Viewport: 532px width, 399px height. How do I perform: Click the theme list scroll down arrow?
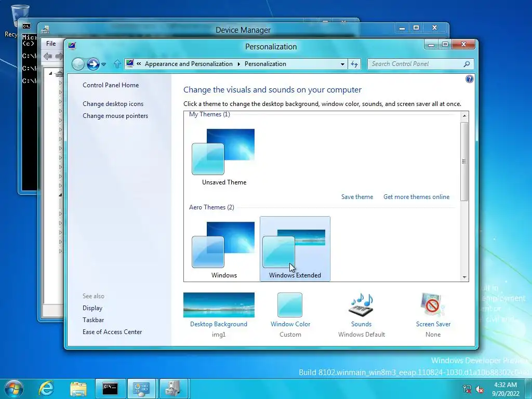[x=464, y=277]
